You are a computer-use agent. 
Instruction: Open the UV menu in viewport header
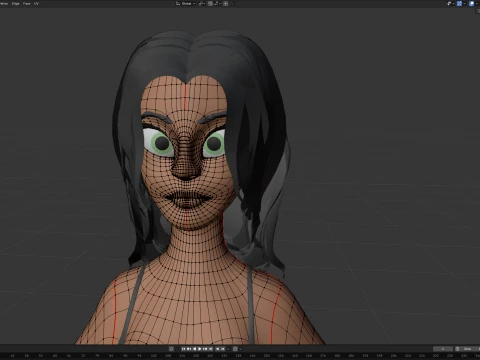[x=36, y=4]
